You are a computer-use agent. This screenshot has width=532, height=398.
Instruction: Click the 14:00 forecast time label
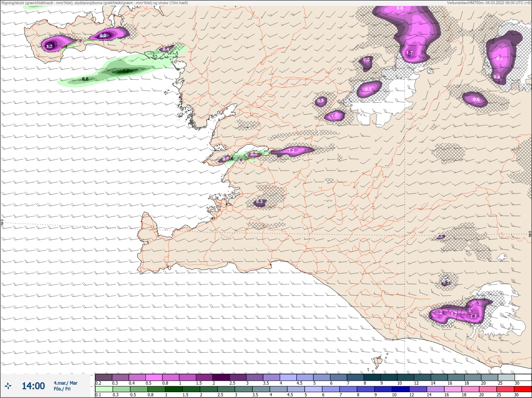tap(33, 386)
